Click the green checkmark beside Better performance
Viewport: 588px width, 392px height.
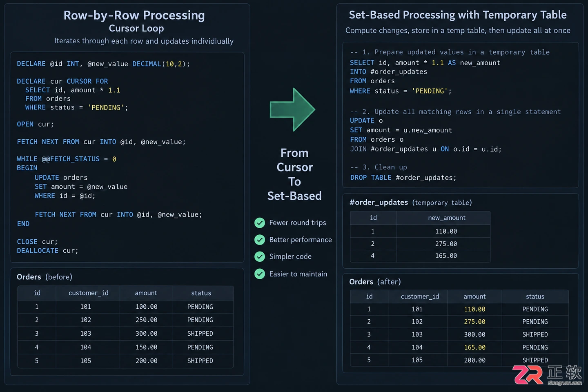click(260, 240)
